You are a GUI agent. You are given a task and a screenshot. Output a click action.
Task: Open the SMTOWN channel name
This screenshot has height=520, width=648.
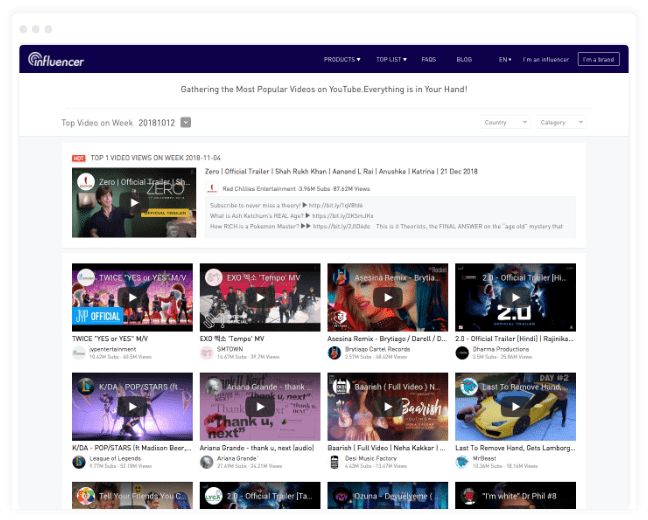coord(230,349)
